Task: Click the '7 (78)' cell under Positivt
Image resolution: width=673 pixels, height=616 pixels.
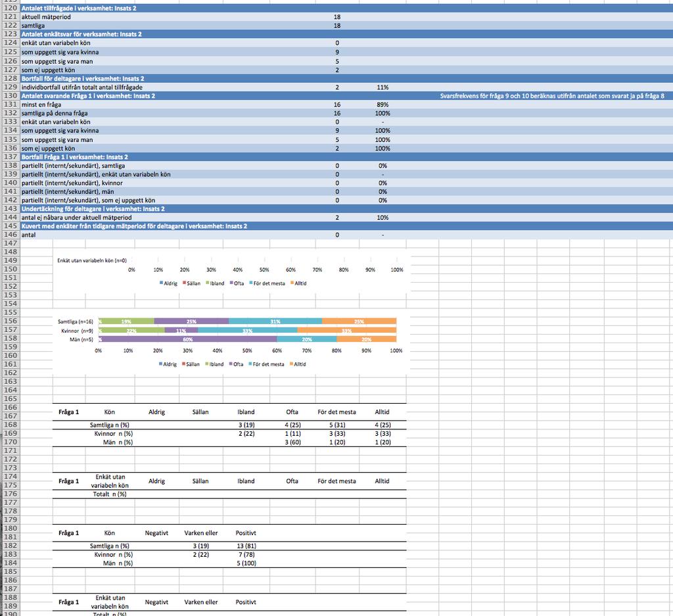Action: click(x=246, y=555)
